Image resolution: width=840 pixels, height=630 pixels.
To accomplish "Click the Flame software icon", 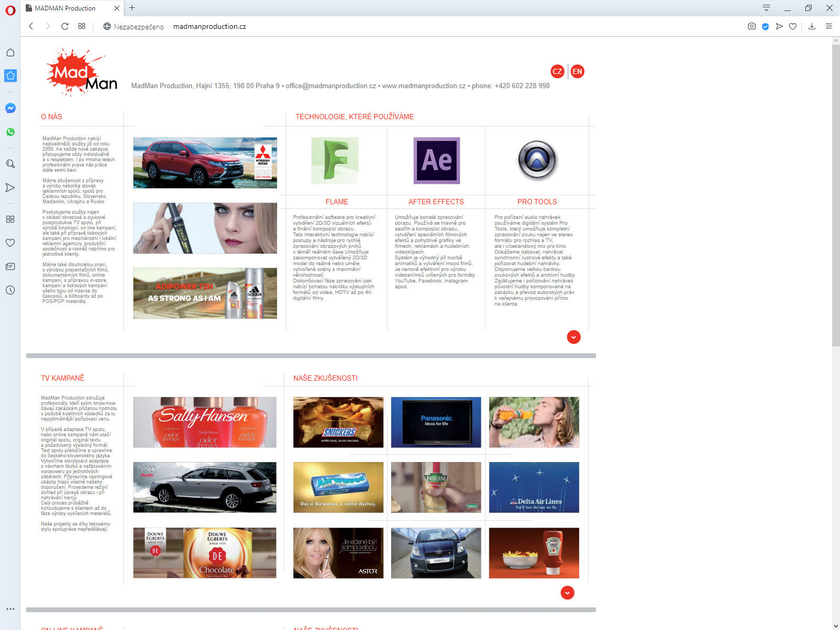I will (x=335, y=161).
